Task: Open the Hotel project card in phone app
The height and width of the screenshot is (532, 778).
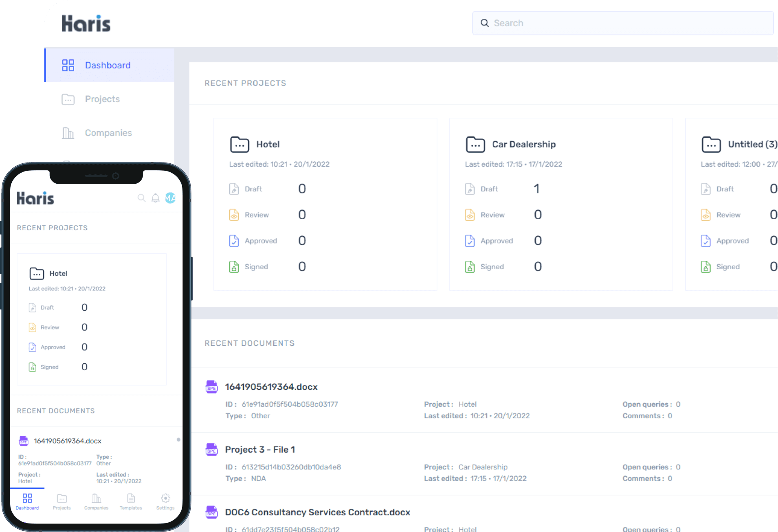Action: (x=92, y=319)
